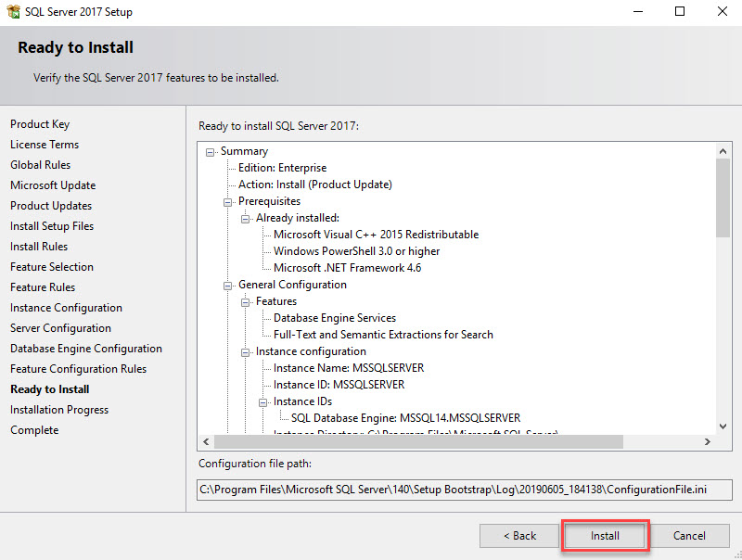The width and height of the screenshot is (742, 560).
Task: Select 'Instance ID: MSSQLSERVER' row
Action: coord(339,385)
